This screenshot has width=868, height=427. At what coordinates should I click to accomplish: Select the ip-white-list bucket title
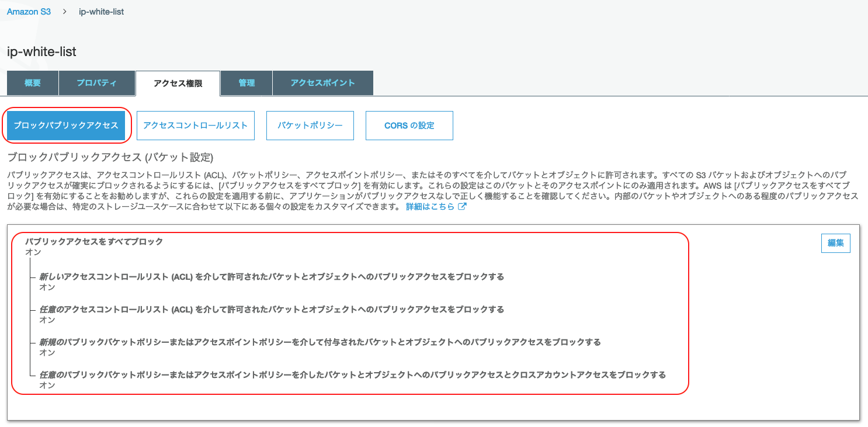[41, 51]
